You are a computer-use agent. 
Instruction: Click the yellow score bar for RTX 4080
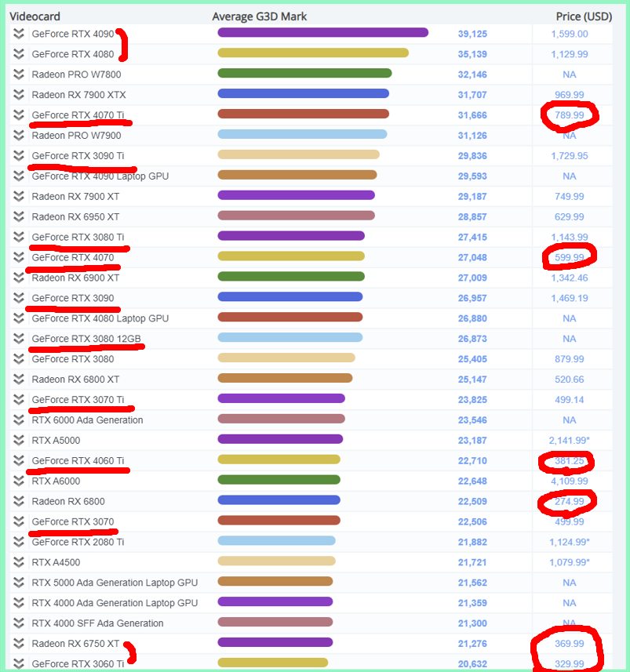(313, 53)
